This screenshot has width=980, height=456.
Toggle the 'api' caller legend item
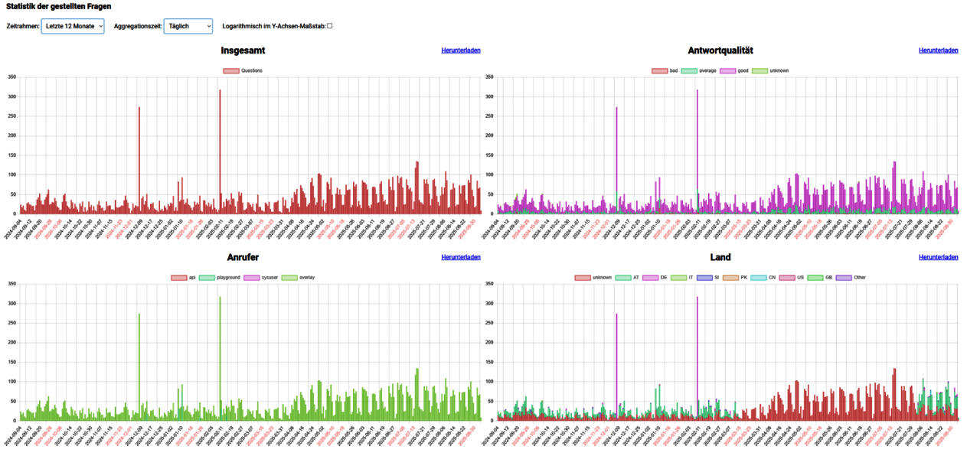pyautogui.click(x=178, y=278)
